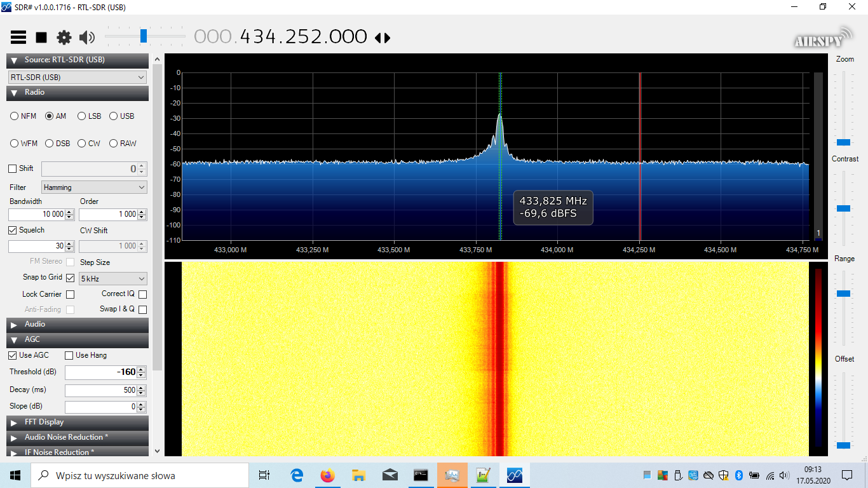Open the Hamming filter type dropdown
This screenshot has width=868, height=488.
[94, 187]
